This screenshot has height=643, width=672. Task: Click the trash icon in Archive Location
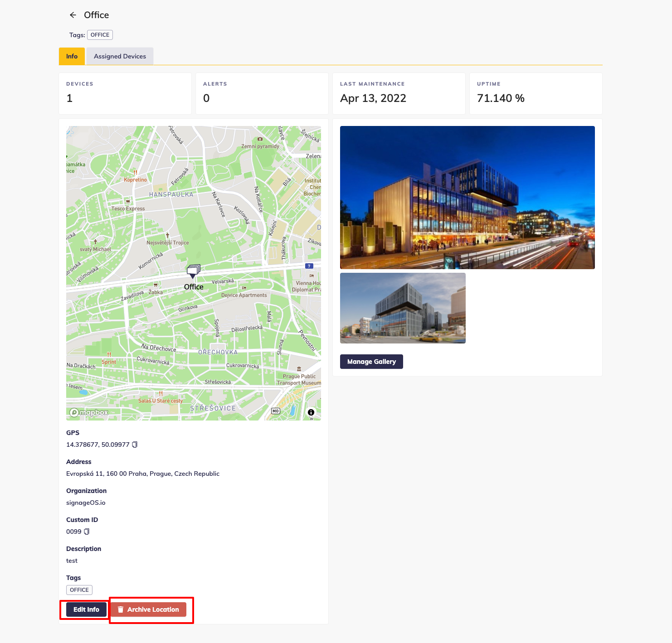(121, 609)
